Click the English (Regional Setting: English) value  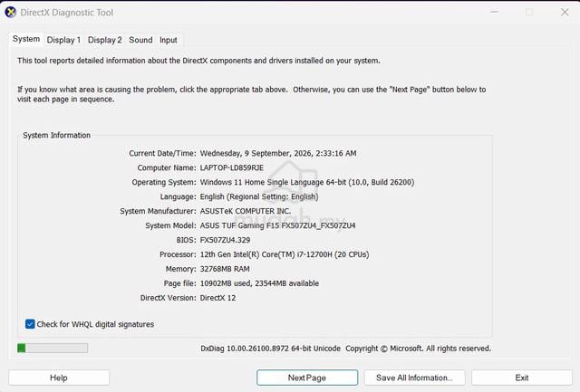(x=259, y=196)
